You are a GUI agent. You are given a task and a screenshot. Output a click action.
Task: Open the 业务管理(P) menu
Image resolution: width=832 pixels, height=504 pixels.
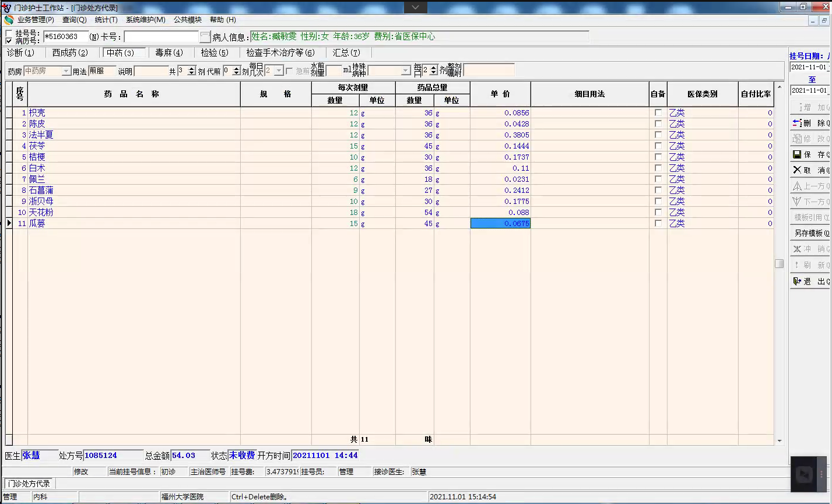click(35, 20)
